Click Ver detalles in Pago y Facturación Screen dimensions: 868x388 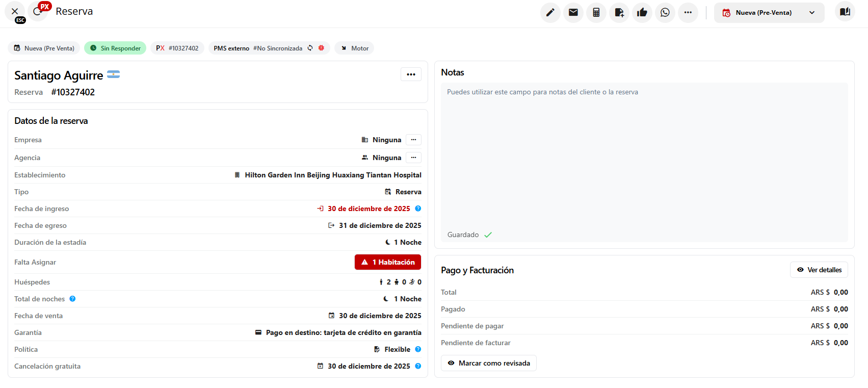coord(819,270)
